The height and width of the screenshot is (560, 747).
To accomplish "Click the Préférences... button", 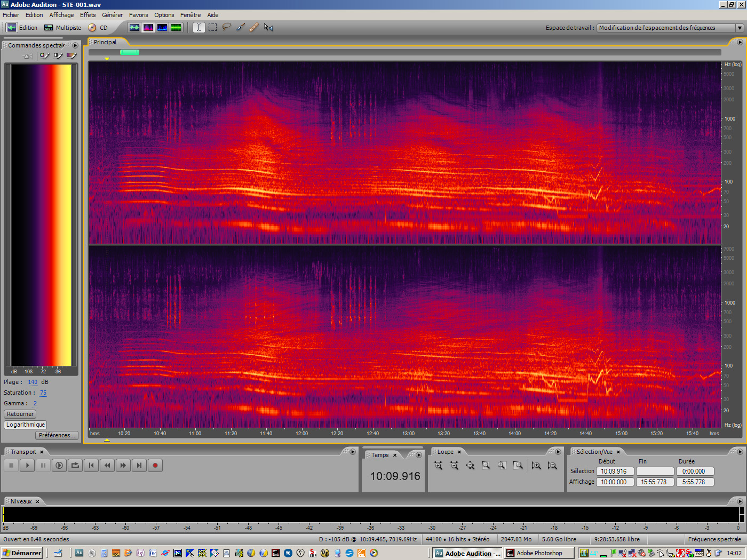I will [x=57, y=435].
